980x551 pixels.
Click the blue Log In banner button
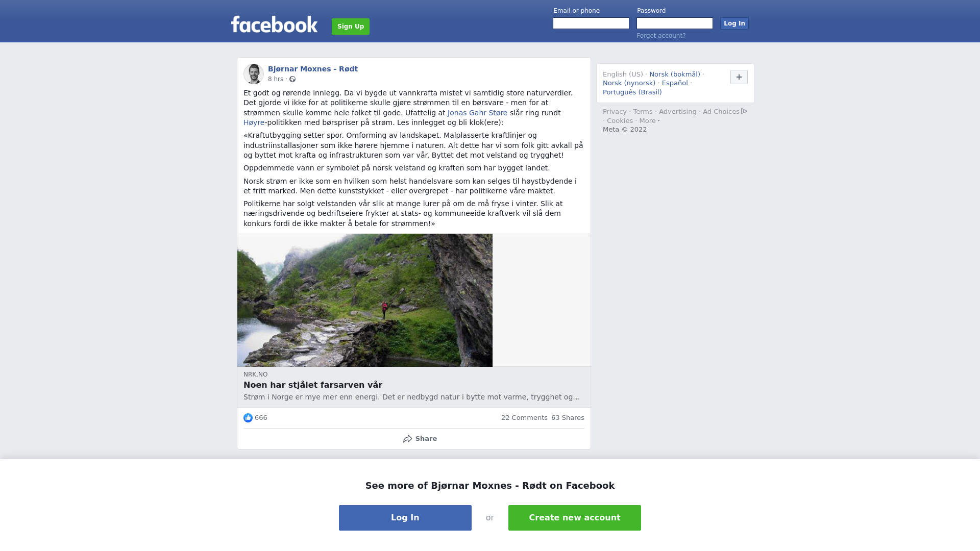[x=405, y=518]
